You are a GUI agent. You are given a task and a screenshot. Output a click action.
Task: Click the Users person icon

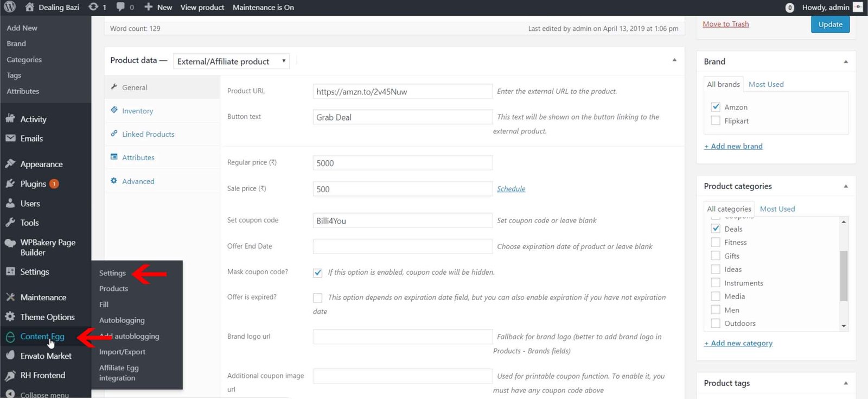tap(10, 203)
